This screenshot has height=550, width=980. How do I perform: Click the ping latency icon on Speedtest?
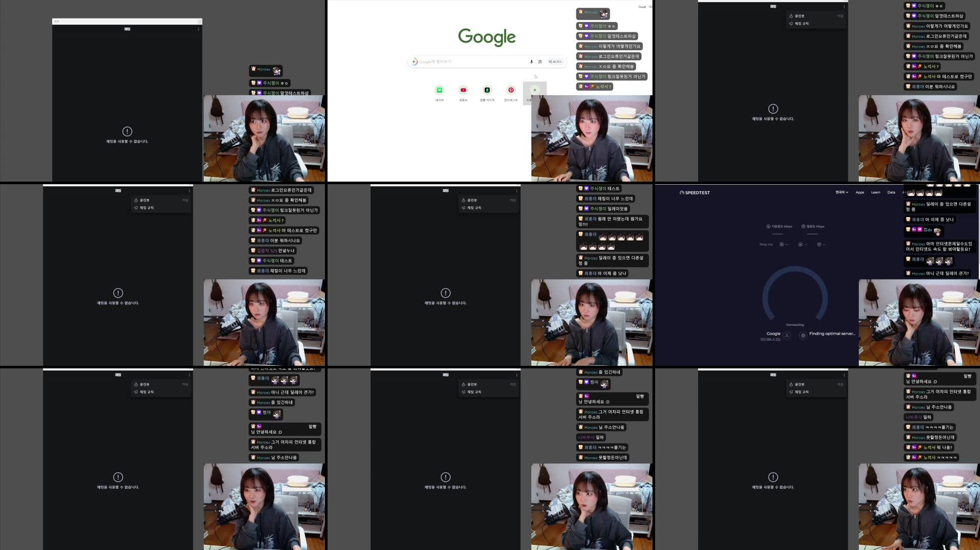coord(781,244)
